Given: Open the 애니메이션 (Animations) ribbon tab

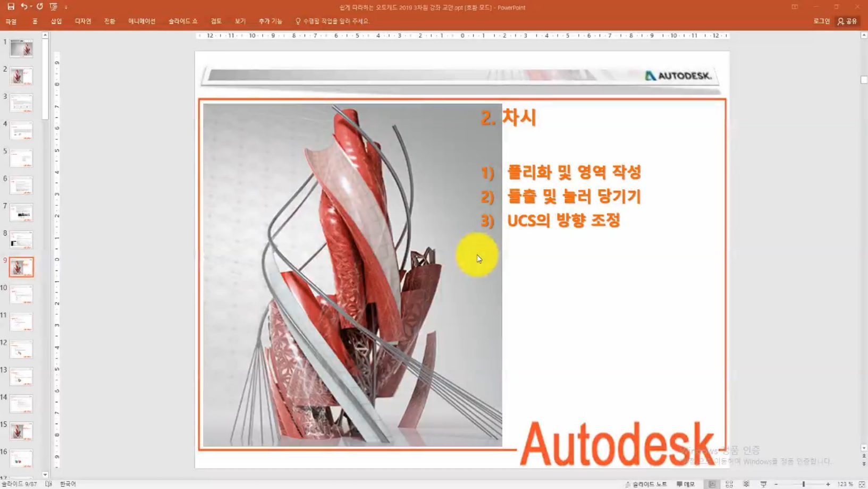Looking at the screenshot, I should (x=141, y=21).
